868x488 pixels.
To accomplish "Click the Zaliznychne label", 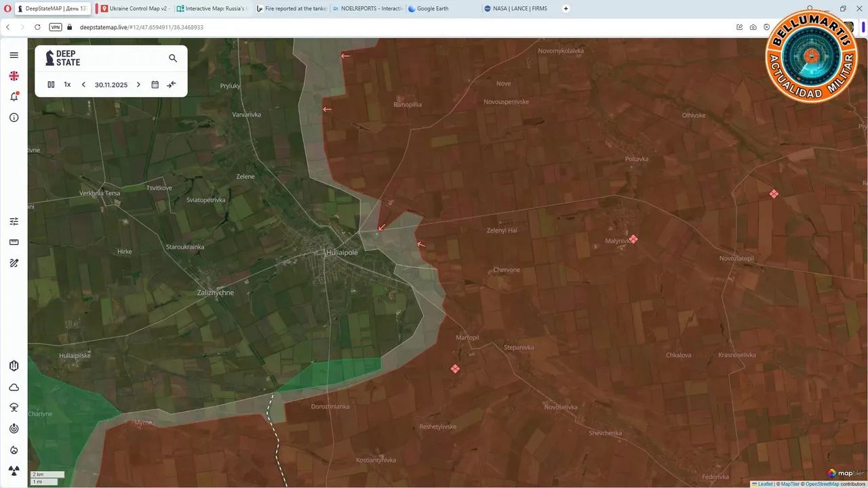I will (215, 293).
